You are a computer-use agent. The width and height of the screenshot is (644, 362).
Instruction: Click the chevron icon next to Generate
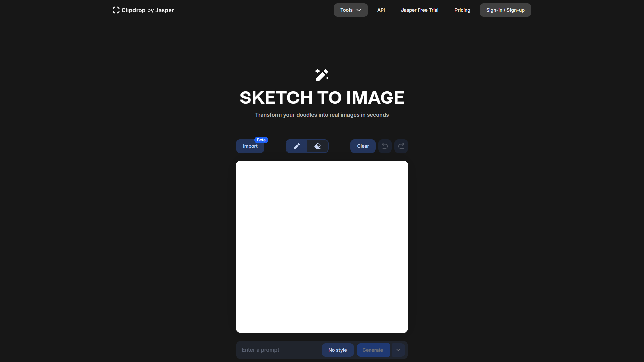pyautogui.click(x=398, y=350)
